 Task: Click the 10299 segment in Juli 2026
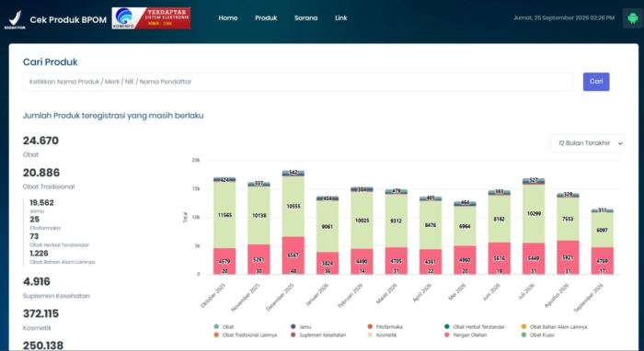tap(534, 214)
